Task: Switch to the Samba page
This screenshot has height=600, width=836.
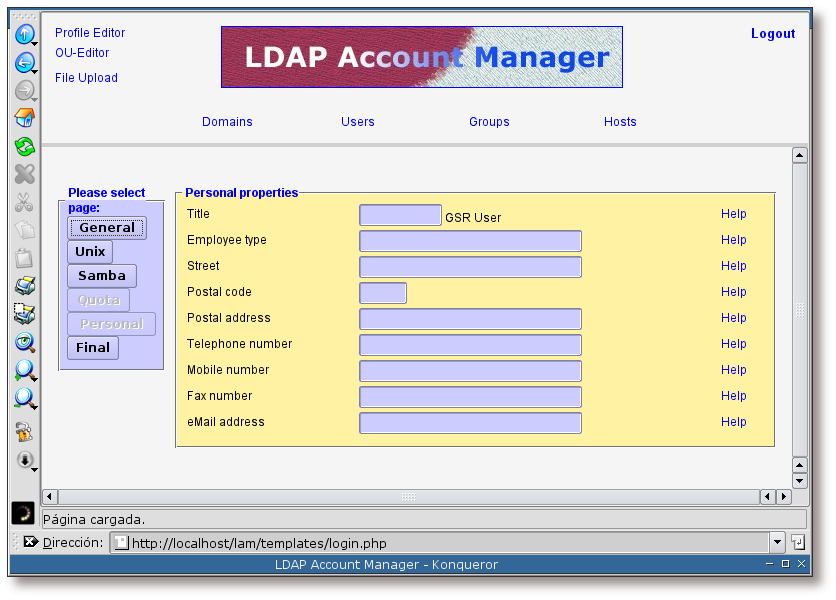Action: [x=102, y=276]
